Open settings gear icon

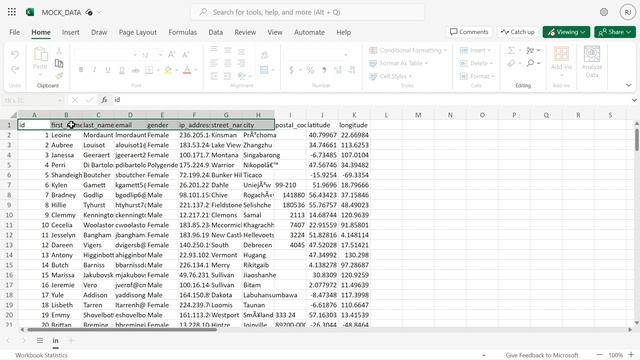[x=604, y=12]
